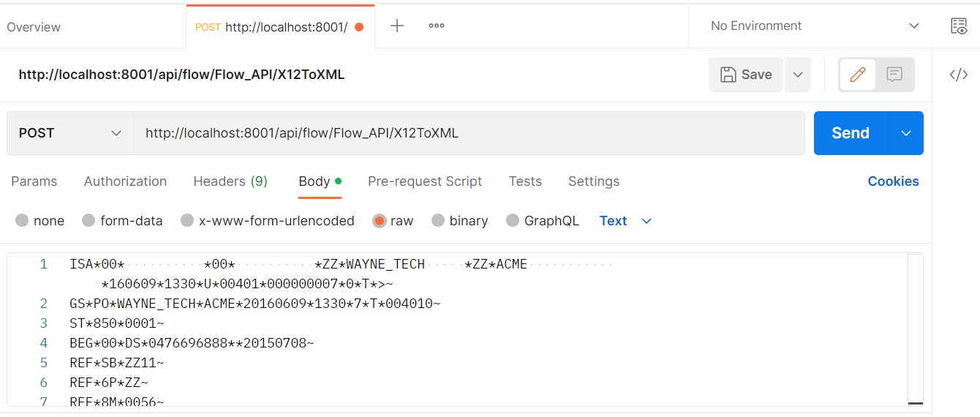Viewport: 980px width, 417px height.
Task: Open the Authorization tab
Action: 125,181
